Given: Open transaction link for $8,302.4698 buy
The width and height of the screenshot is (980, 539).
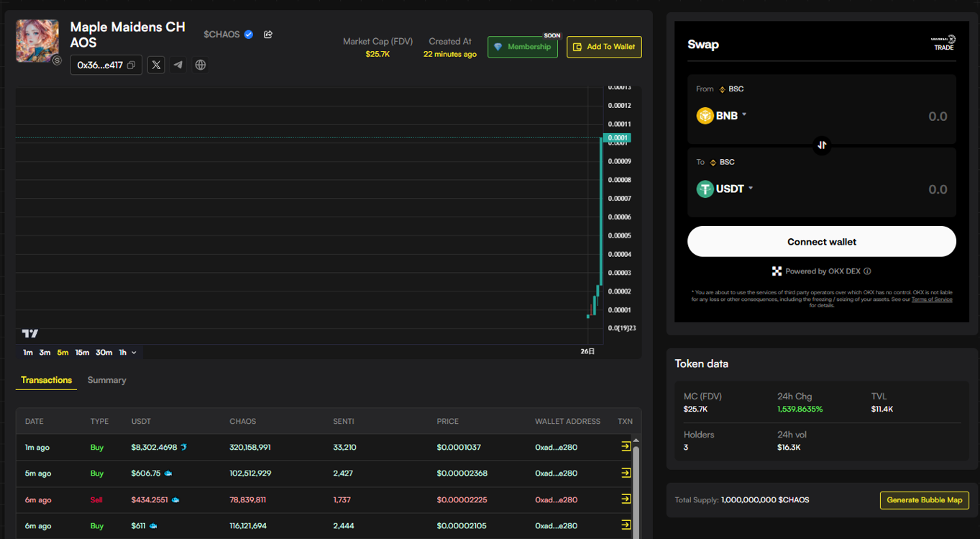Looking at the screenshot, I should tap(626, 447).
